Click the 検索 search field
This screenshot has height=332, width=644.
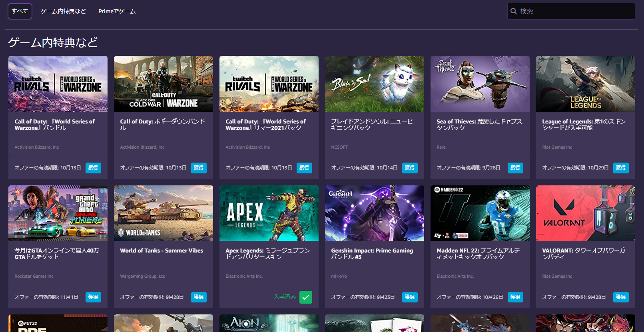(571, 11)
